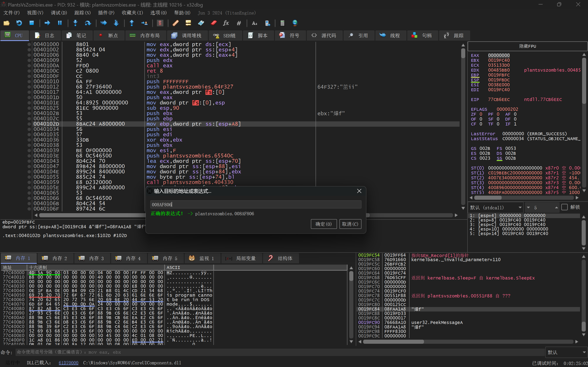588x367 pixels.
Task: Expand the 默认 dropdown beside command bar
Action: (566, 353)
